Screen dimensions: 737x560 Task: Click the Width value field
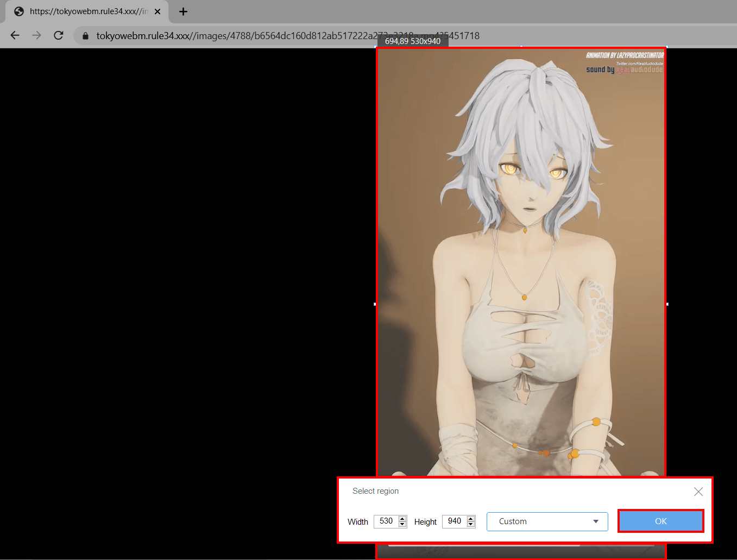point(386,521)
